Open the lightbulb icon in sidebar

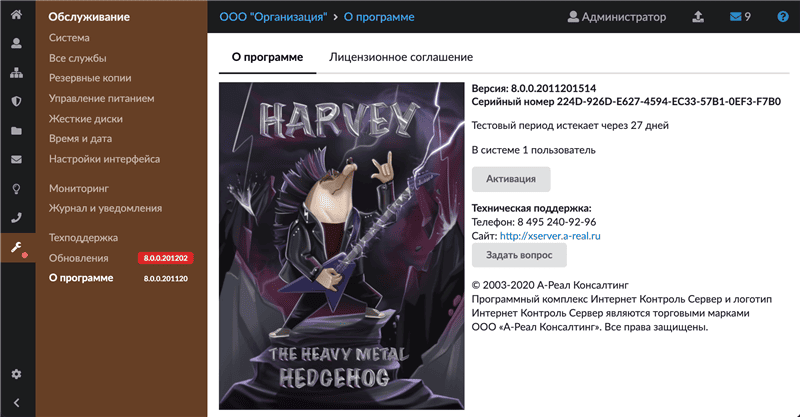[x=16, y=189]
